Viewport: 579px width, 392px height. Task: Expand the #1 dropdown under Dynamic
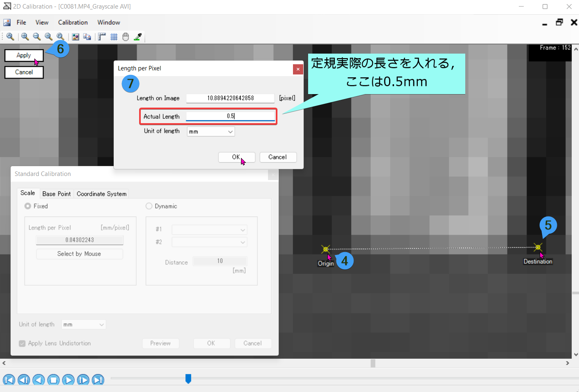(209, 230)
